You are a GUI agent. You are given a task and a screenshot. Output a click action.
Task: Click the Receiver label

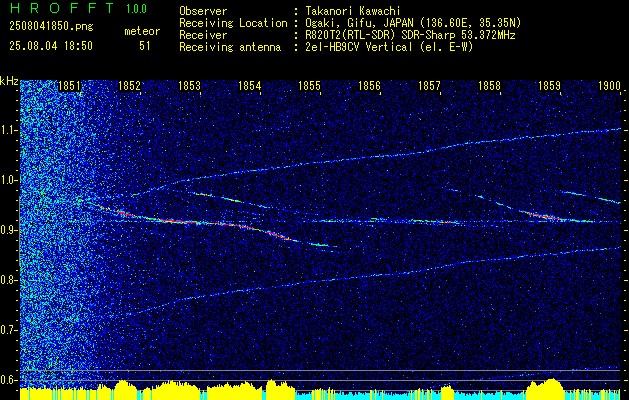click(x=203, y=35)
